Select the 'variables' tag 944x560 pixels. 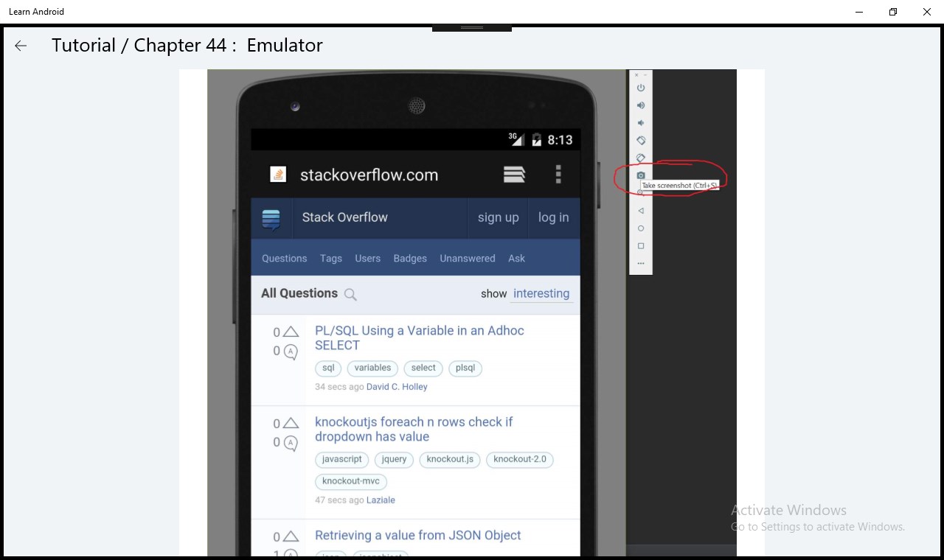(x=372, y=368)
